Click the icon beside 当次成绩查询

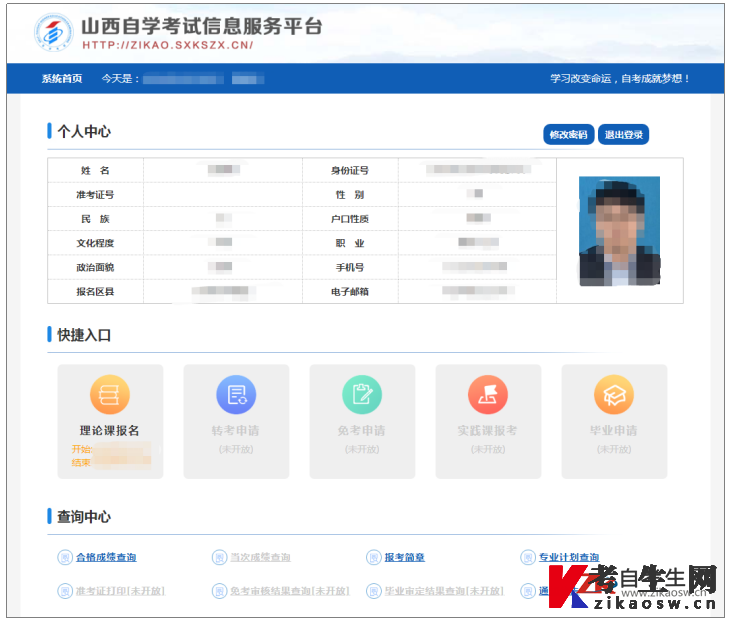pyautogui.click(x=219, y=557)
